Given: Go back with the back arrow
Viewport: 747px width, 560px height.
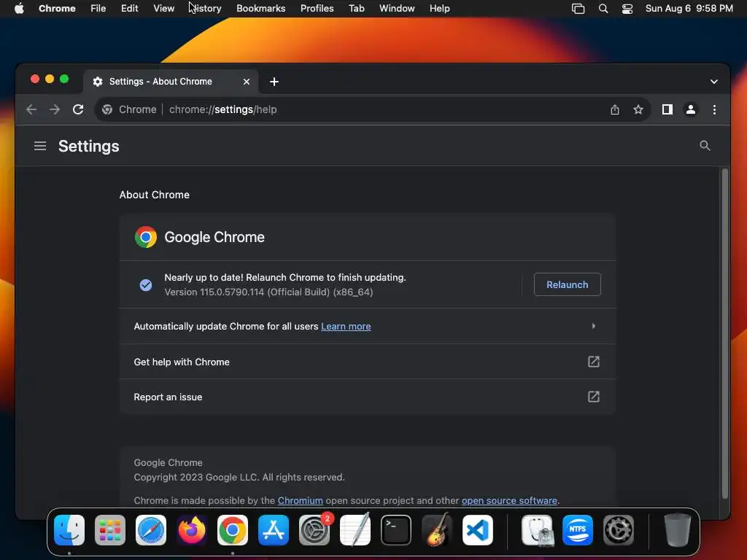Looking at the screenshot, I should coord(31,109).
